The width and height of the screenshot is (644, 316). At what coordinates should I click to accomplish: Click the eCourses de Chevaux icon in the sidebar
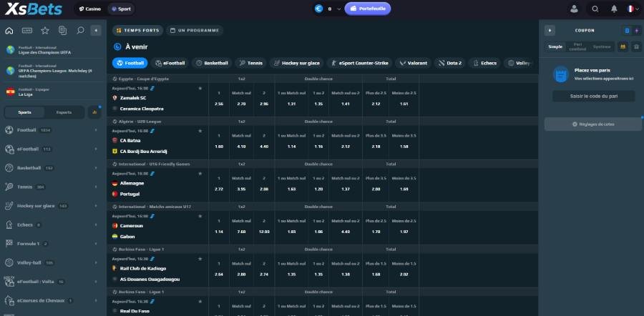tap(9, 300)
